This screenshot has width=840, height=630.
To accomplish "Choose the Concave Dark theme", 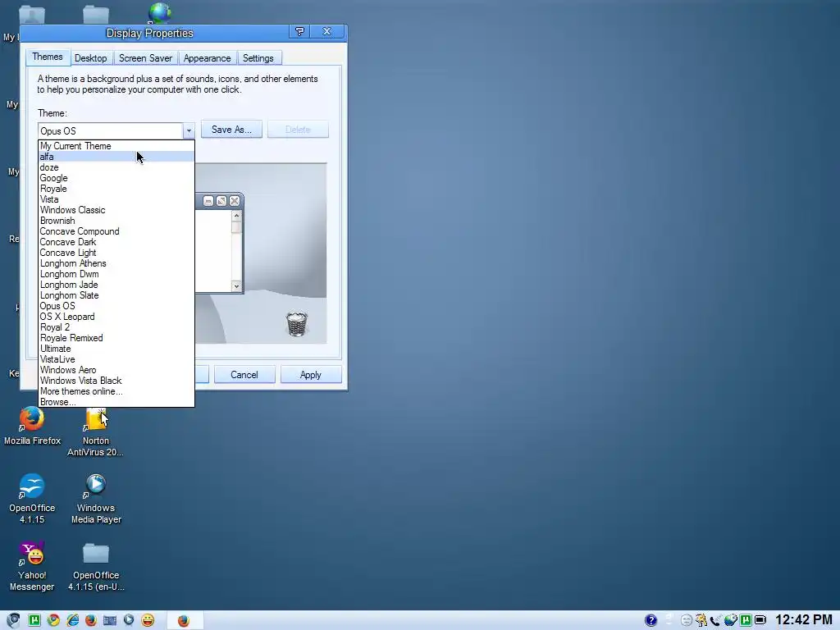I will click(116, 242).
